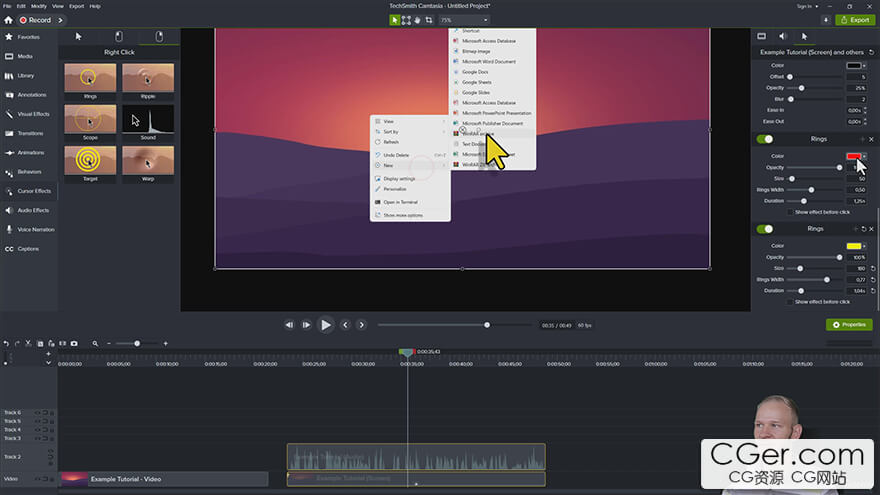Open the Visual Effects panel

click(x=27, y=114)
